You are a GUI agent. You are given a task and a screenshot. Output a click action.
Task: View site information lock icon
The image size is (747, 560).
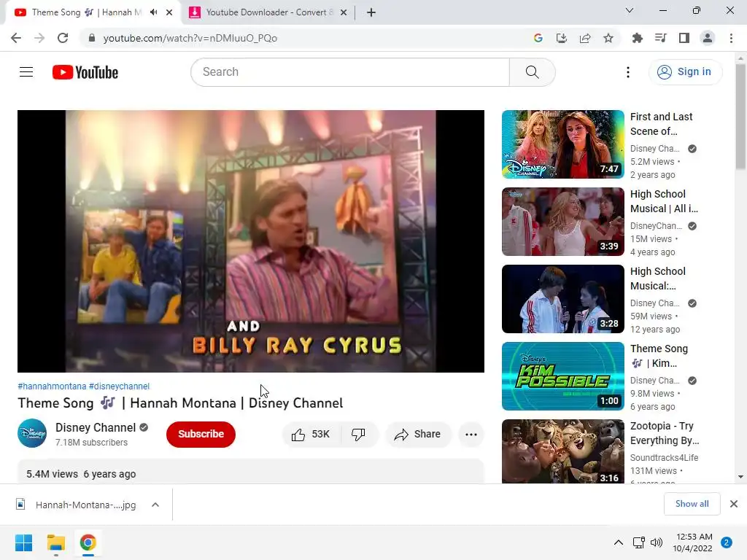pos(92,38)
